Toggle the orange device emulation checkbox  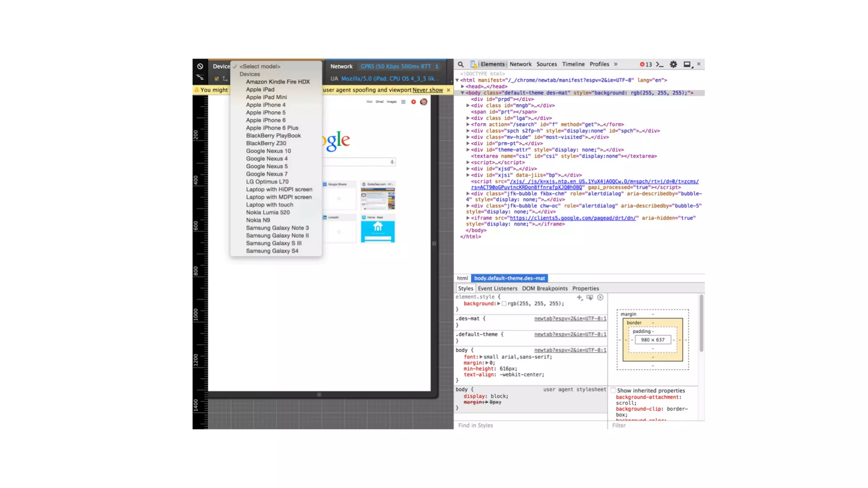(x=217, y=79)
